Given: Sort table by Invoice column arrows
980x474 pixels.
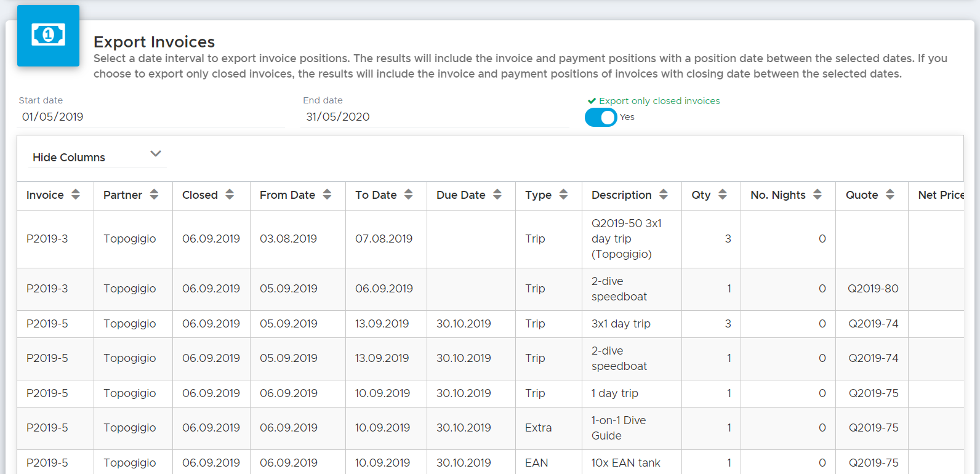Looking at the screenshot, I should [x=76, y=195].
